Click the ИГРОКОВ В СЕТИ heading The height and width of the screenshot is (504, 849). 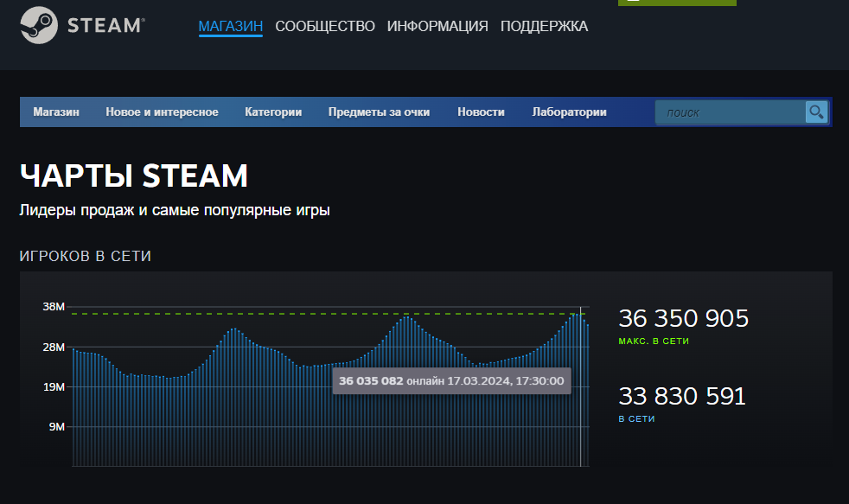(x=86, y=256)
